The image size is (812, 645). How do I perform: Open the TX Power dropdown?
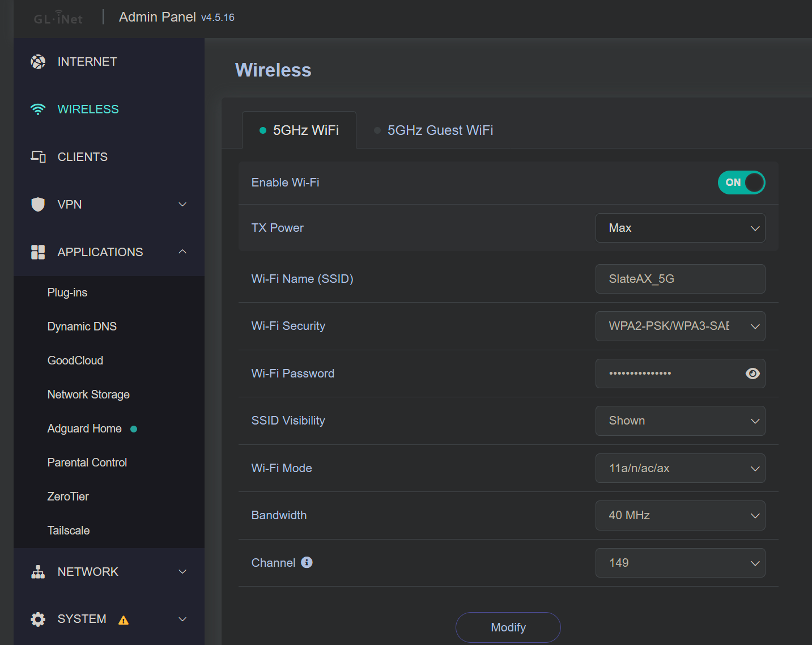(x=680, y=228)
